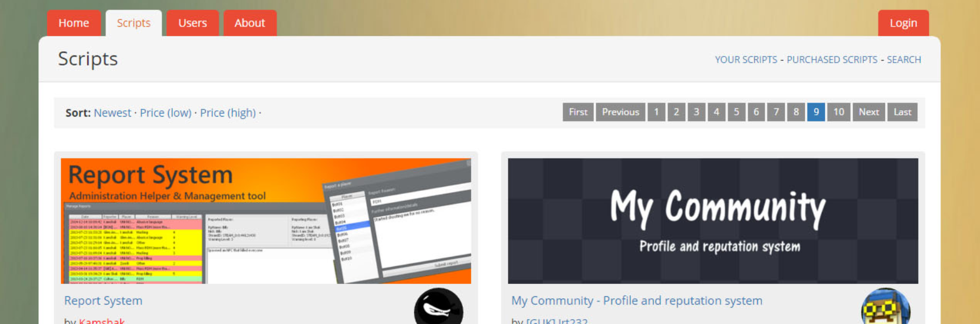This screenshot has height=324, width=980.
Task: Open the Search link
Action: pos(903,59)
